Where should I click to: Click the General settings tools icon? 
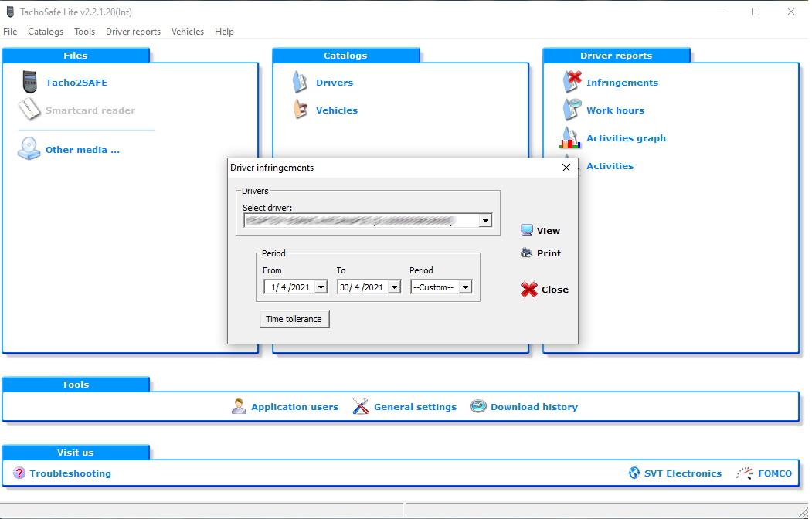click(361, 406)
